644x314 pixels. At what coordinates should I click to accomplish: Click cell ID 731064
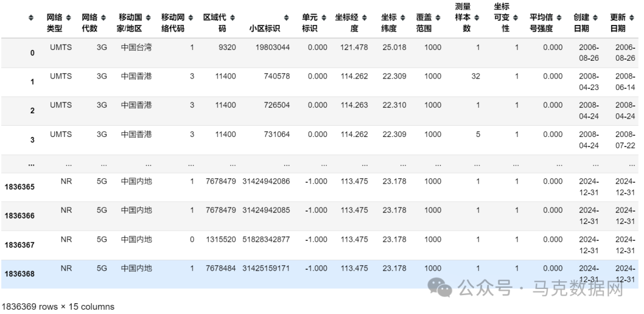click(277, 134)
